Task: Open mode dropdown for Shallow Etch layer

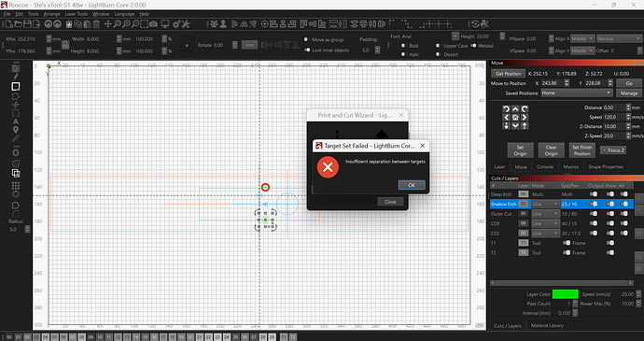Action: [545, 204]
